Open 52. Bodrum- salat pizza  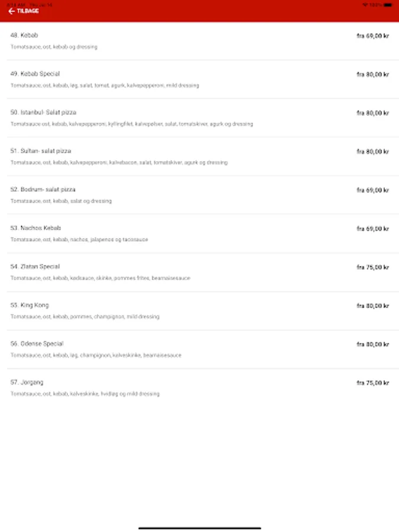click(x=43, y=189)
